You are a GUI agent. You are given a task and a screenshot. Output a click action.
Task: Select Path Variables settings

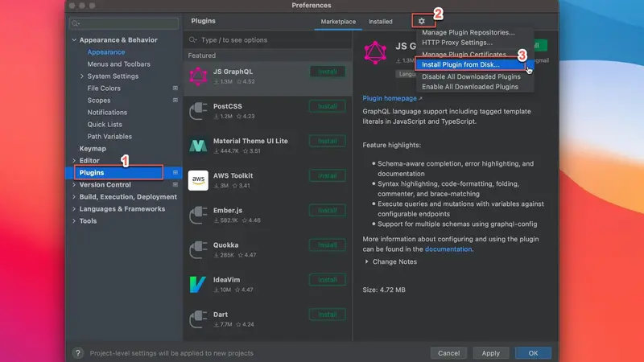109,137
